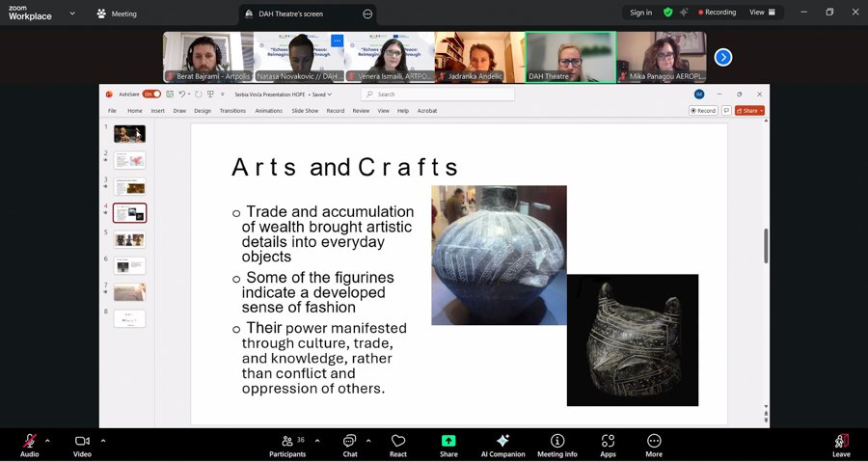Screen dimensions: 868x462
Task: Open the Apps icon
Action: (608, 443)
